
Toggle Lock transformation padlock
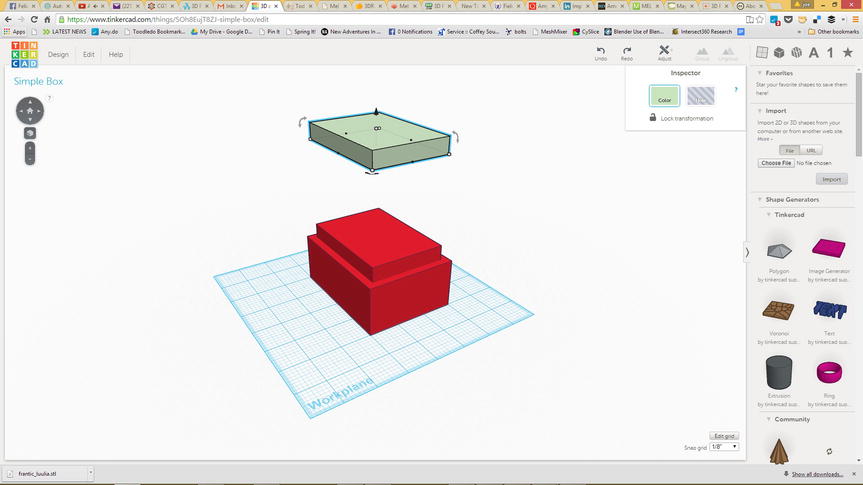(653, 117)
